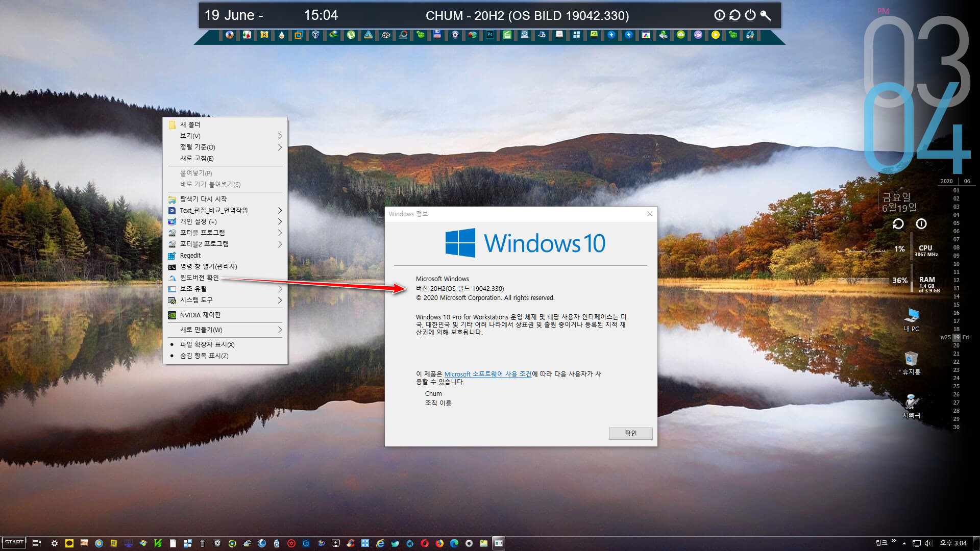Viewport: 980px width, 551px height.
Task: Launch Opera from the taskbar
Action: tap(425, 543)
